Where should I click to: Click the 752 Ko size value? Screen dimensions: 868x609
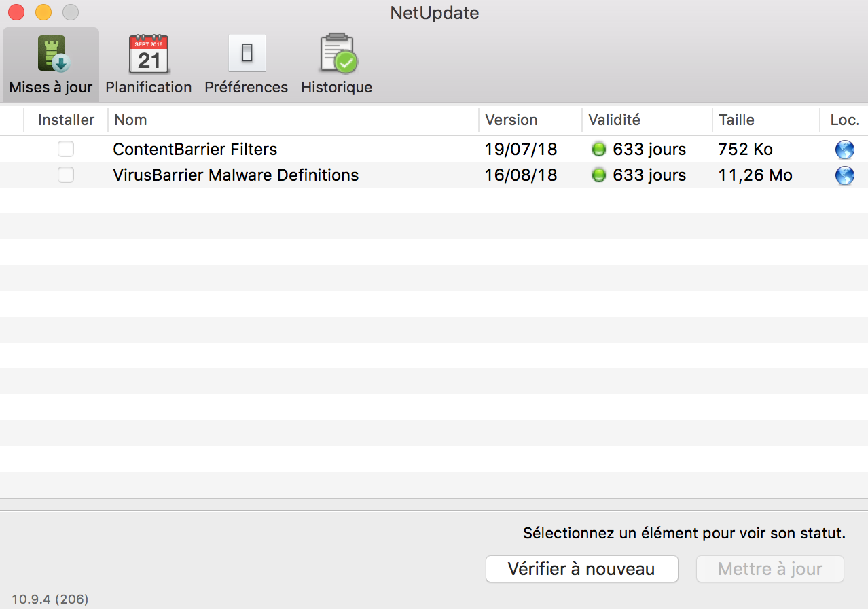pyautogui.click(x=746, y=150)
